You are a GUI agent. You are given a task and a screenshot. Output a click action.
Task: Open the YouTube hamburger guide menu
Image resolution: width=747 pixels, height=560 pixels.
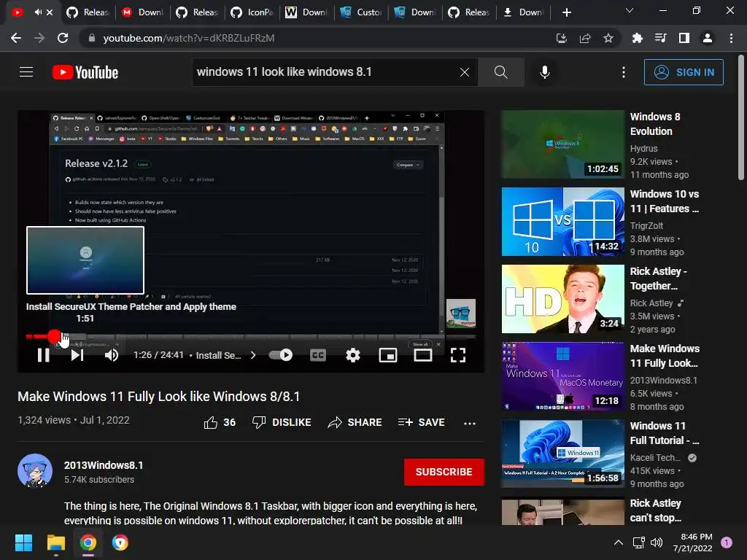tap(26, 72)
